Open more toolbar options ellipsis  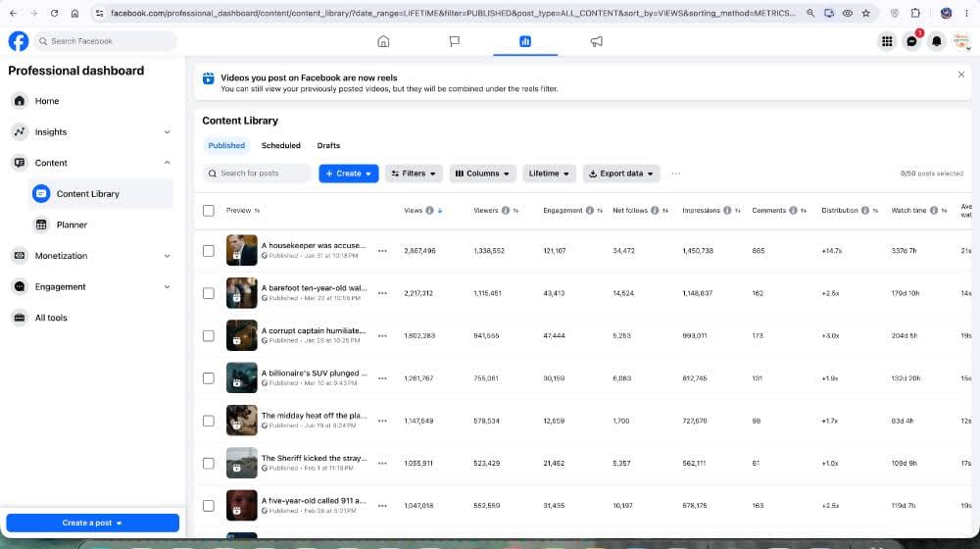(675, 174)
